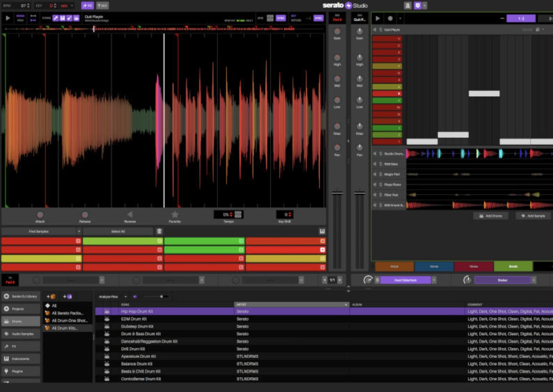This screenshot has height=392, width=553.
Task: Mark sample as Favorite with star icon
Action: pos(175,215)
